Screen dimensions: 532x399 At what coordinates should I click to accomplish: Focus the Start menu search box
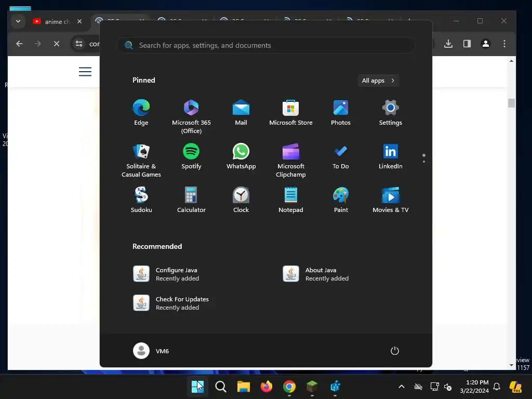point(265,45)
